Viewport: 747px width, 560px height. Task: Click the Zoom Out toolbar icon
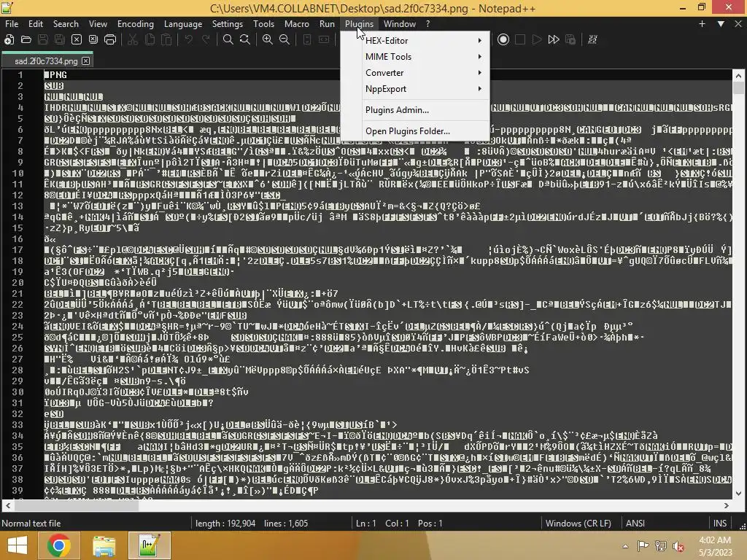click(x=285, y=39)
